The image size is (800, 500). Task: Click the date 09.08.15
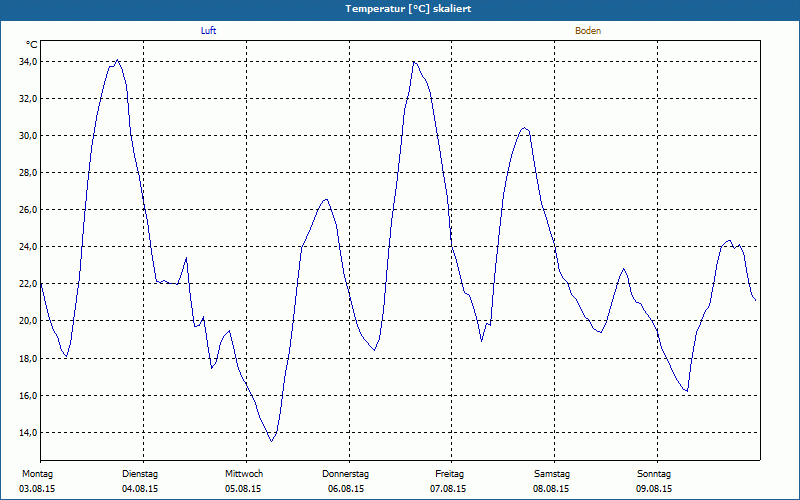pos(654,489)
